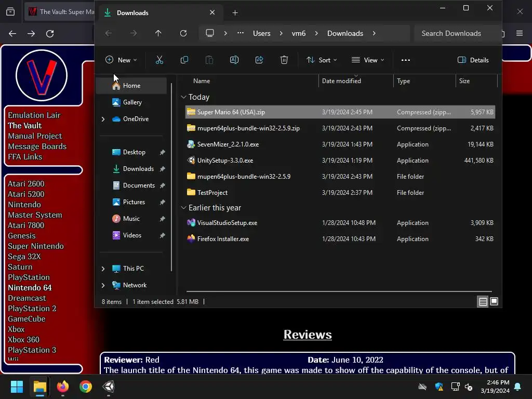Click the Share icon in toolbar

259,60
